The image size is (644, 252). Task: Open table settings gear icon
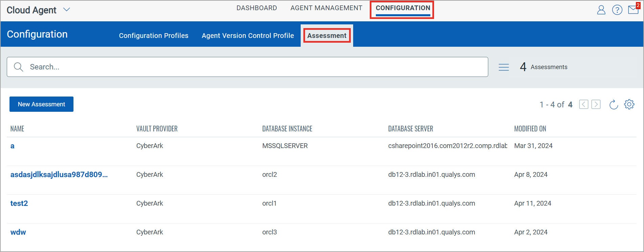pyautogui.click(x=629, y=104)
